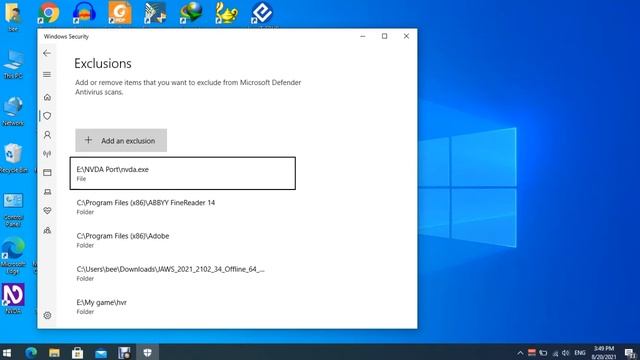
Task: Open the yellow genie lamp shortcut
Action: coord(226,13)
